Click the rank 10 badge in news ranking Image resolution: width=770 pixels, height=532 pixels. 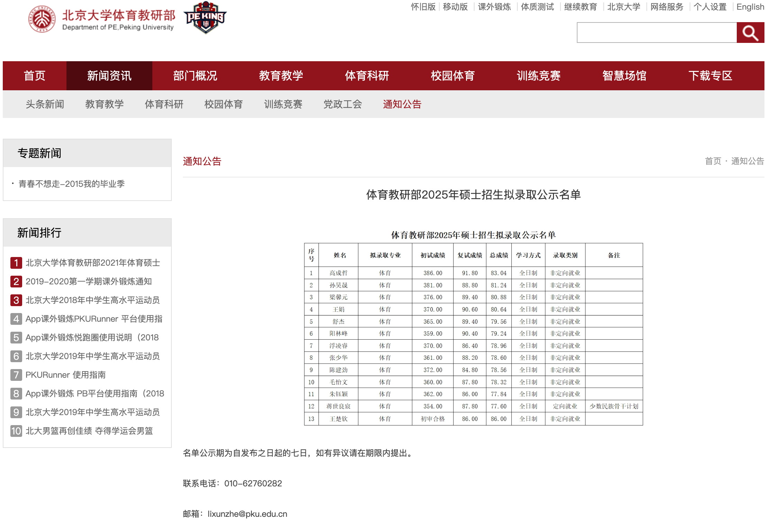pos(16,431)
